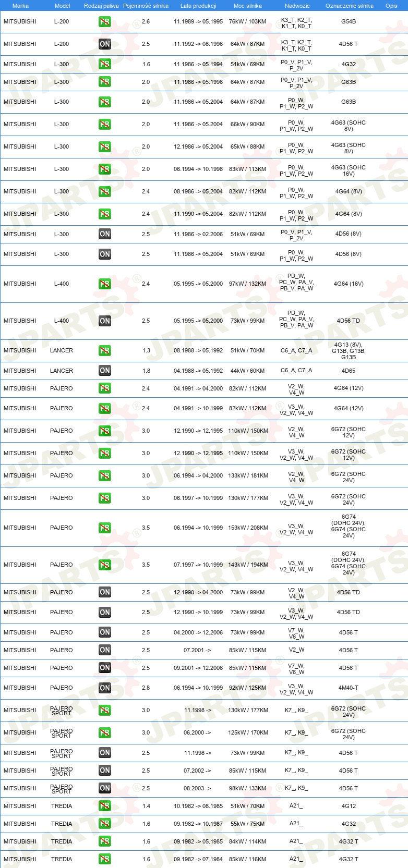Click the engine code cell '4G63 (SOHC 16V)'
Screen dimensions: 408x868
coord(349,171)
